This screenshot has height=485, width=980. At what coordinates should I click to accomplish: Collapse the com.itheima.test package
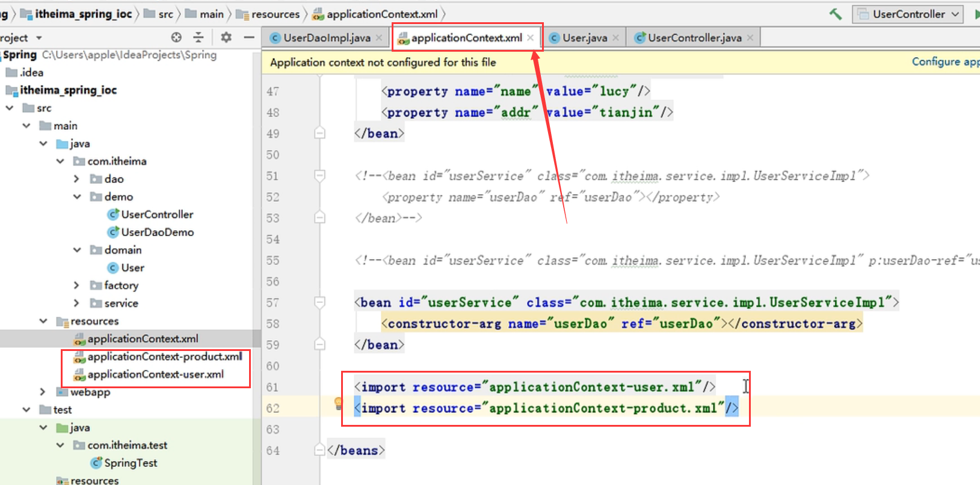click(60, 445)
